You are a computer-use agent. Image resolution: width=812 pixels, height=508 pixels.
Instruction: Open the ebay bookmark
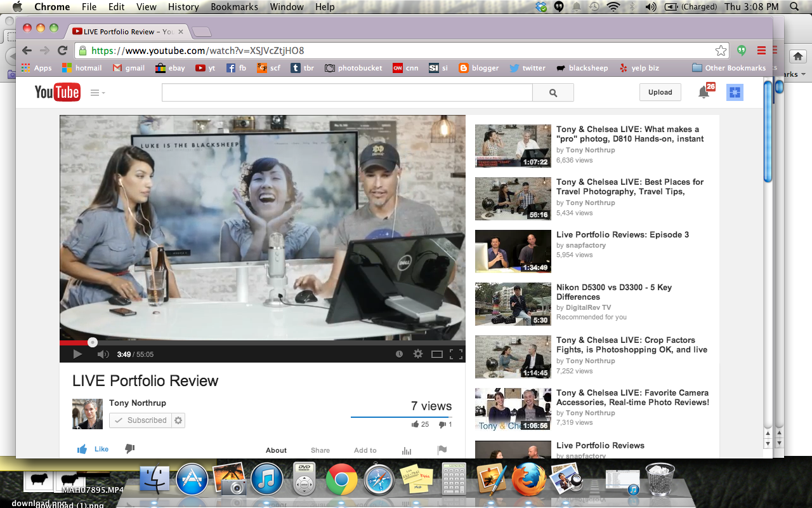point(170,68)
